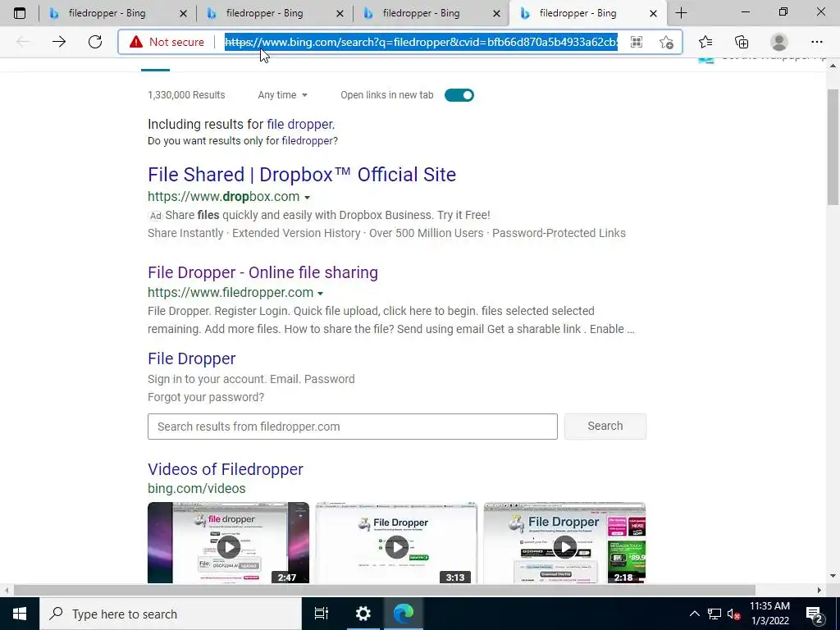Click the address bar URL

[x=421, y=42]
